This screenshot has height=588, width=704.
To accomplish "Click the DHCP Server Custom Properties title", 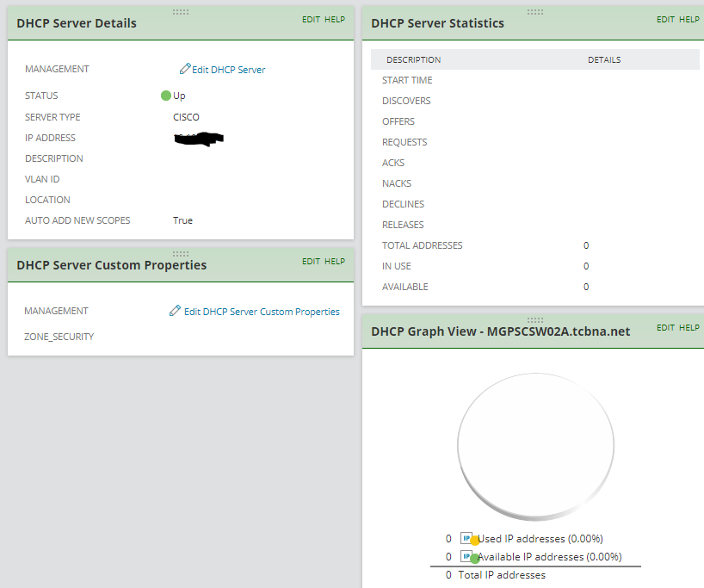I will [x=111, y=265].
